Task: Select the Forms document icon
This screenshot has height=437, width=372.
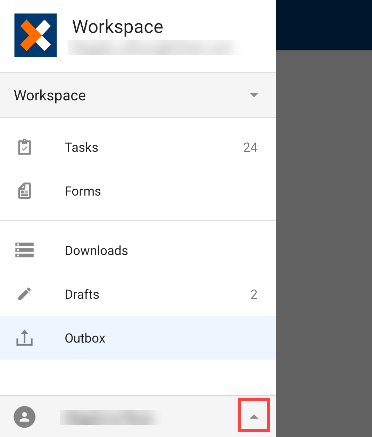Action: click(24, 191)
